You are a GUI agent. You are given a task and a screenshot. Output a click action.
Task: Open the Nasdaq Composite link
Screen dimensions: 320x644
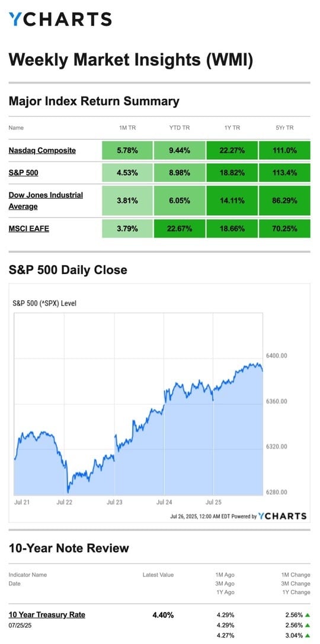[42, 150]
